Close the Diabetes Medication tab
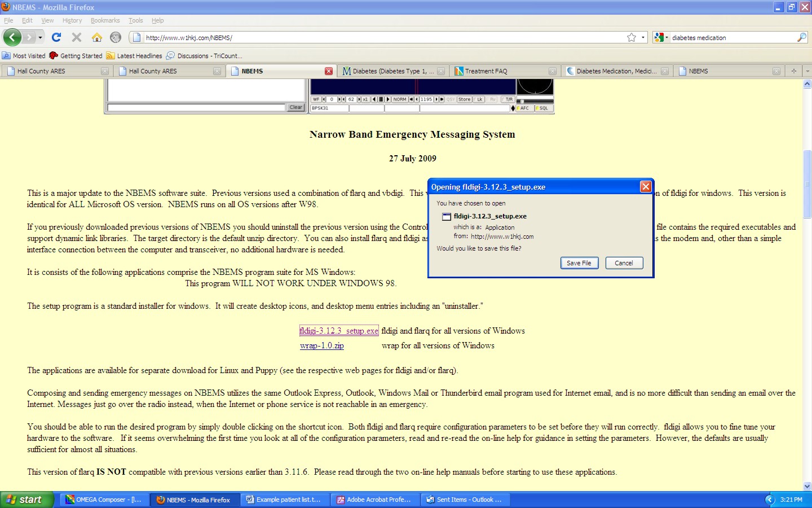Image resolution: width=812 pixels, height=508 pixels. [665, 71]
